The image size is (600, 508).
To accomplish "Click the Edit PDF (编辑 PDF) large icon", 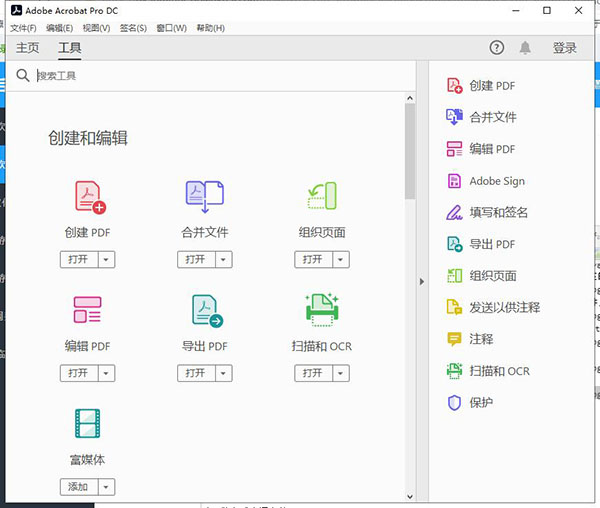I will point(88,309).
